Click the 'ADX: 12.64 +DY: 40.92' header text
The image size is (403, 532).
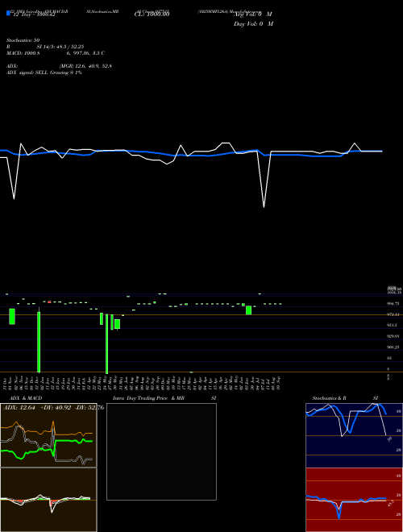click(37, 408)
